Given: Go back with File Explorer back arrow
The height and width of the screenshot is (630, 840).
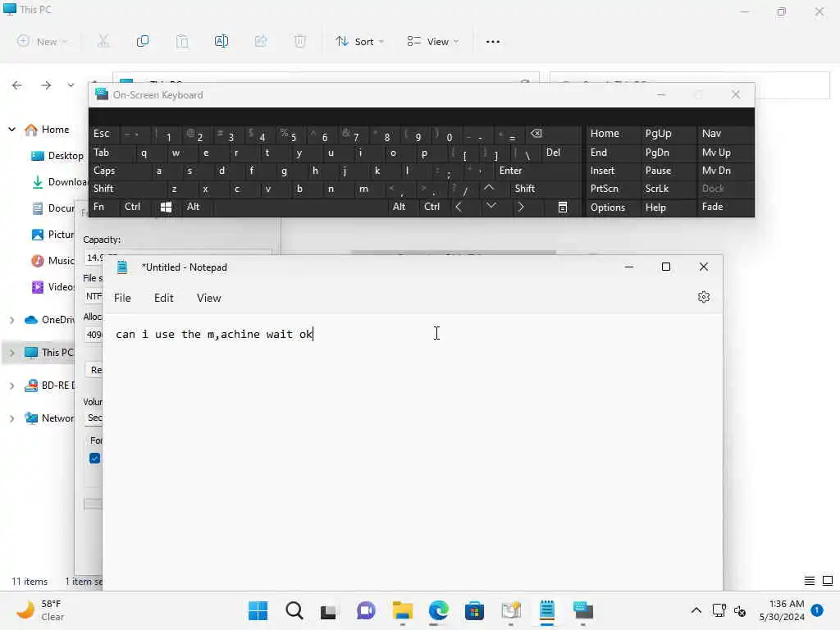Looking at the screenshot, I should 17,85.
